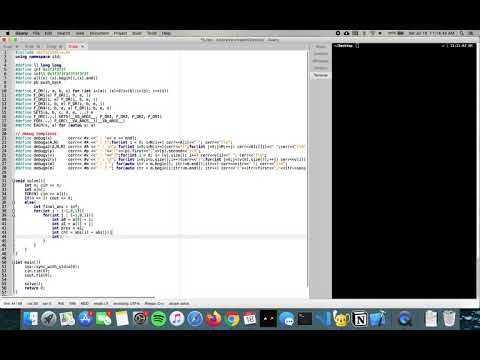Switch to the Compiler side tab

point(320,54)
